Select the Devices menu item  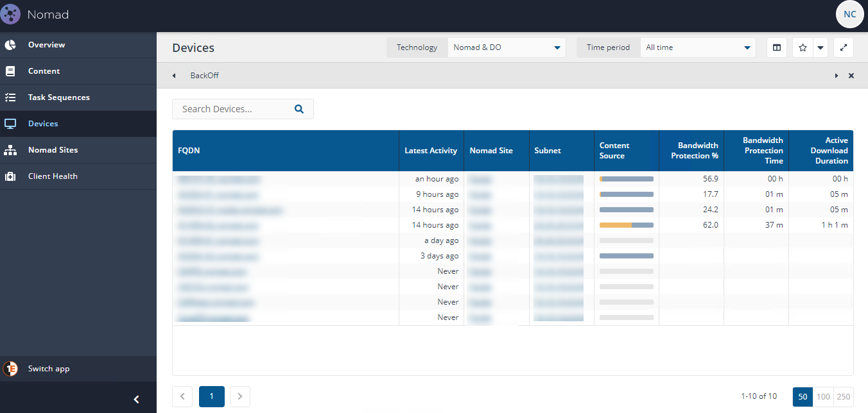coord(78,124)
